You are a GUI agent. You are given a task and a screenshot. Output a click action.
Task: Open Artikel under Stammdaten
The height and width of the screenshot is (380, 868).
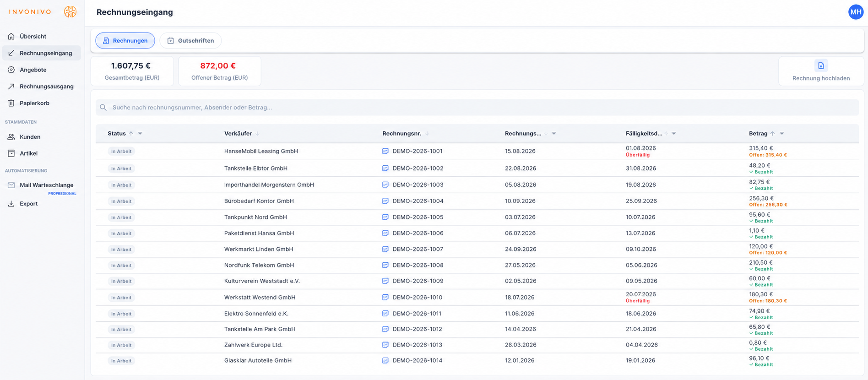(x=41, y=153)
